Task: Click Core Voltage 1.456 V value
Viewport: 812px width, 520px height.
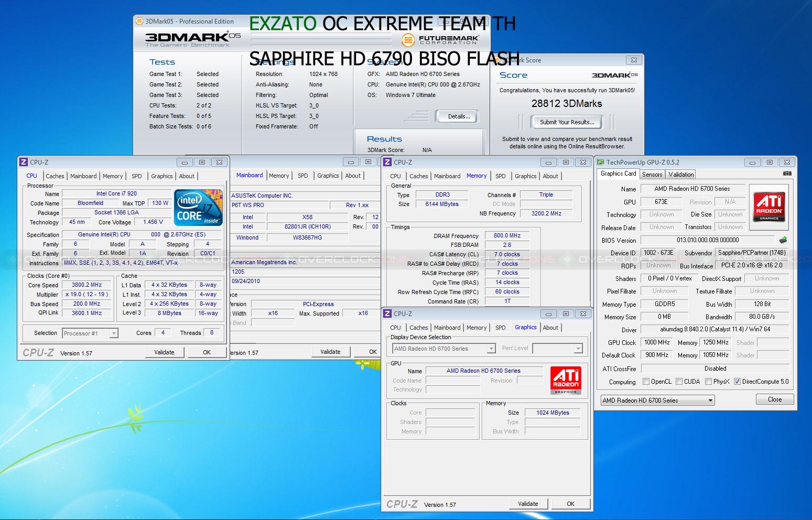Action: coord(153,222)
